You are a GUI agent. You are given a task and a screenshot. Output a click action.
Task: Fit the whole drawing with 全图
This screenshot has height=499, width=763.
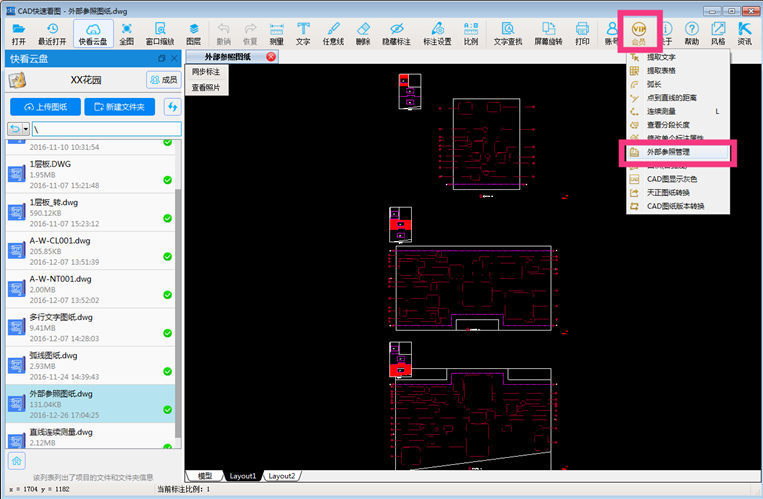tap(127, 34)
